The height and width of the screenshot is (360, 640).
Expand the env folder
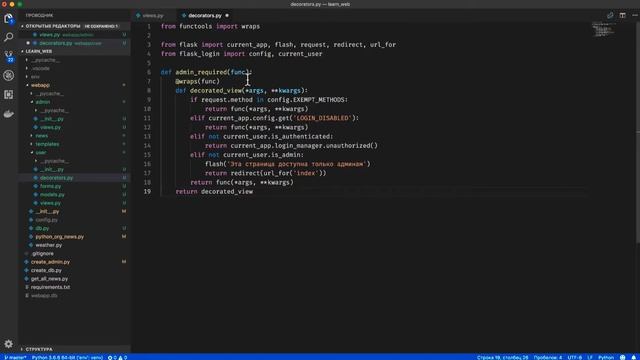click(35, 77)
